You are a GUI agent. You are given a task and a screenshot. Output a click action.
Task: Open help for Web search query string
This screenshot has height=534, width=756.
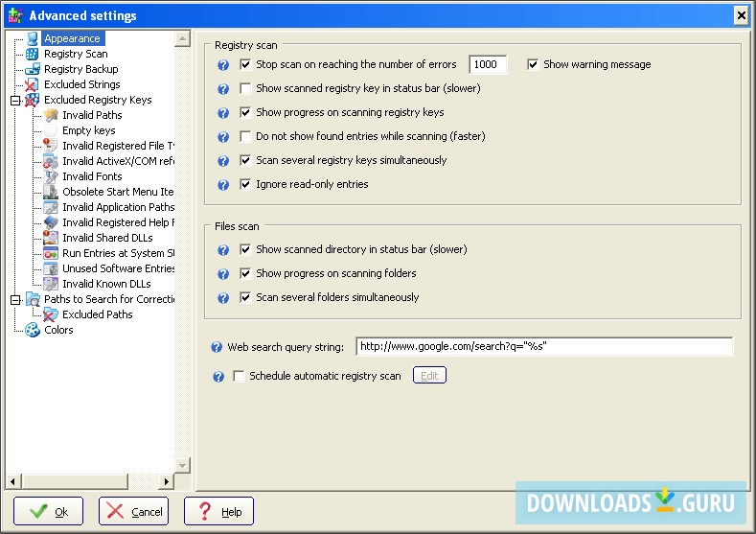pos(217,347)
